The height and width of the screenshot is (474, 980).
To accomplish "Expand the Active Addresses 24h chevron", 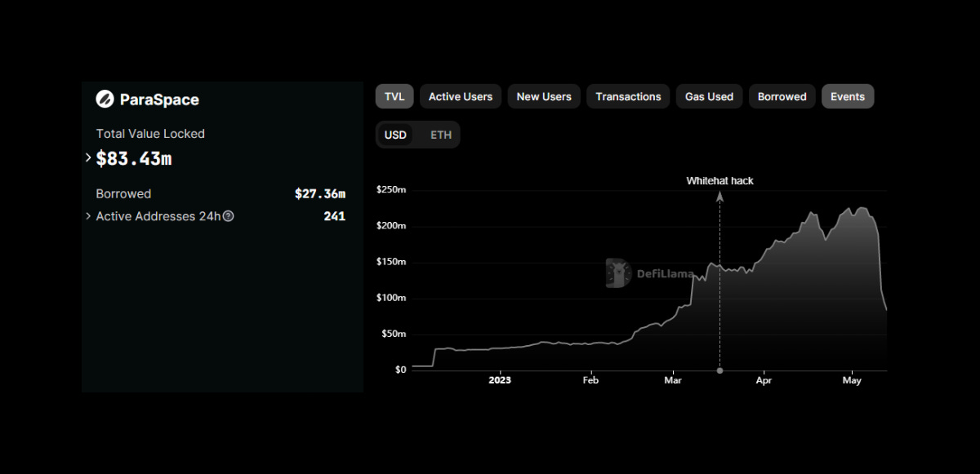I will tap(88, 216).
